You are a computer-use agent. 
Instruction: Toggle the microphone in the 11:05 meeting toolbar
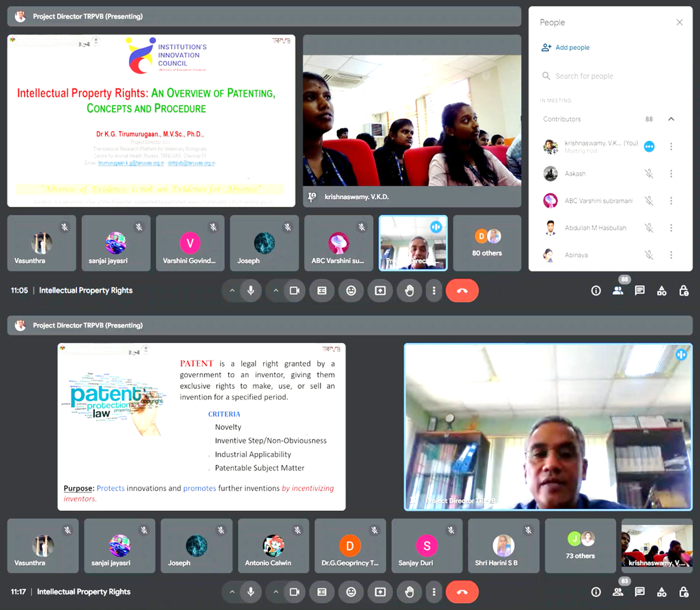(251, 291)
